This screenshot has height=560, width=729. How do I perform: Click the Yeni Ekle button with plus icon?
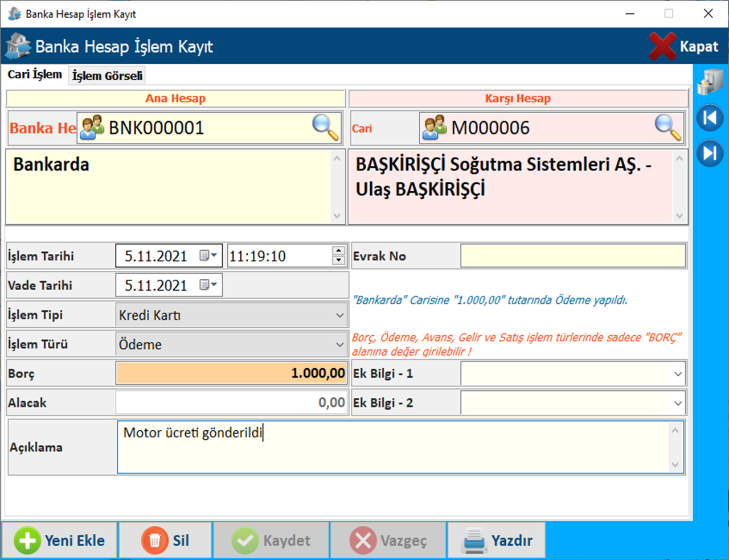[60, 540]
